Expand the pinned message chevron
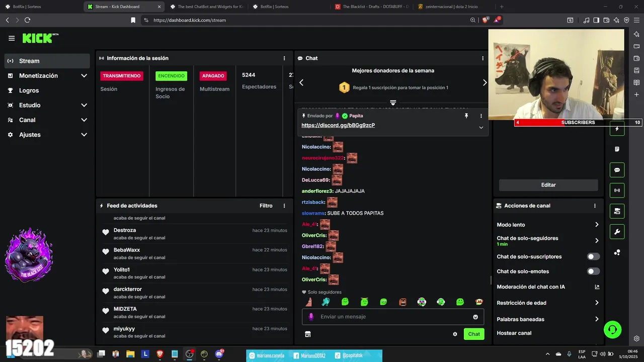The height and width of the screenshot is (362, 644). pyautogui.click(x=481, y=128)
